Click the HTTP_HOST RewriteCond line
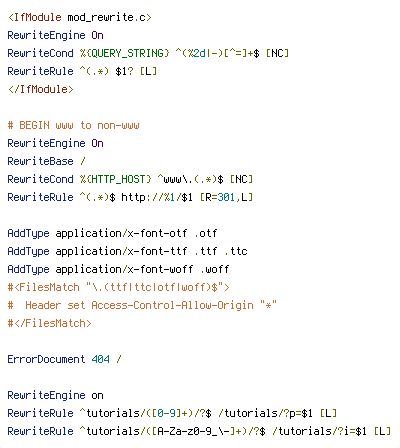Image resolution: width=400 pixels, height=448 pixels. tap(130, 179)
